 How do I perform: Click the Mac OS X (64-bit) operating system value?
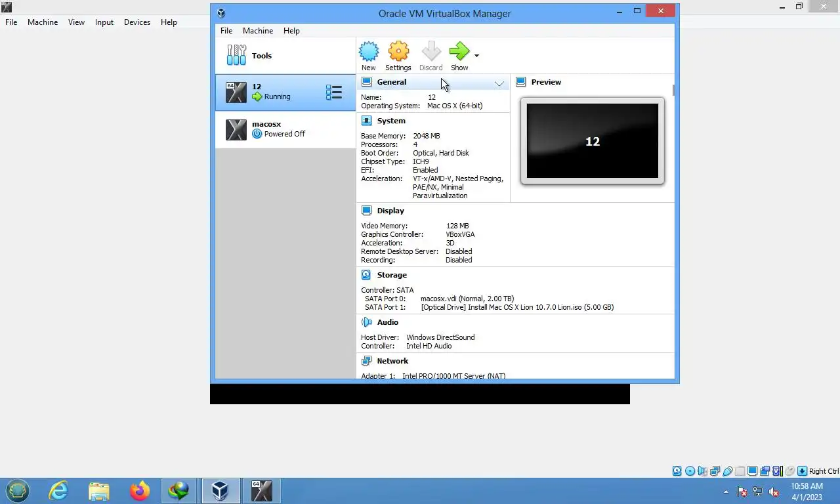click(455, 106)
